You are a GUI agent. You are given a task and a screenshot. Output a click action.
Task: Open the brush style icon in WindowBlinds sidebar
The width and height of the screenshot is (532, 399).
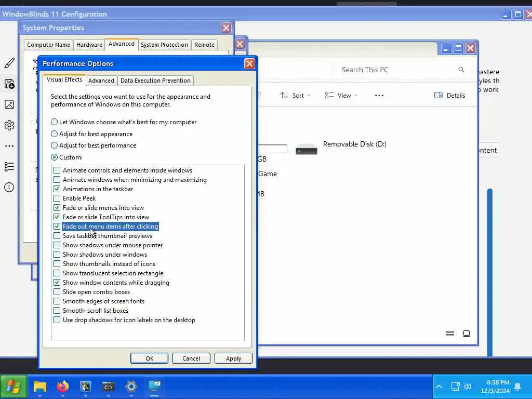(9, 63)
